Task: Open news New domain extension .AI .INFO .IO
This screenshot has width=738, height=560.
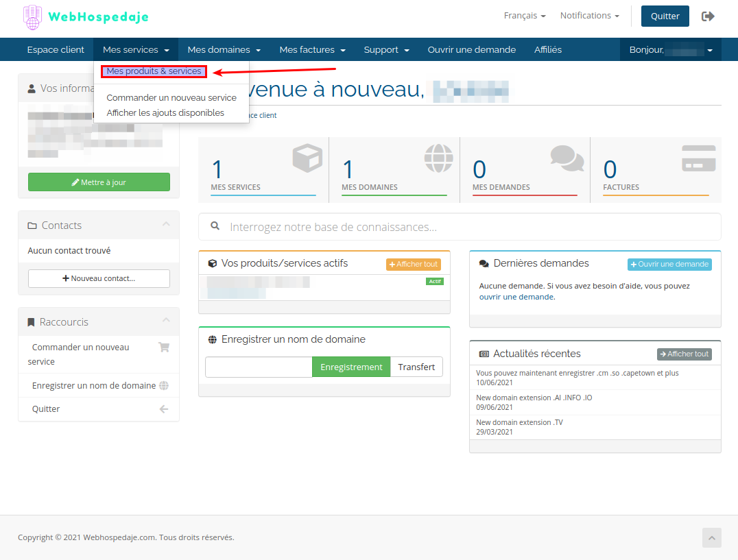Action: pos(534,398)
